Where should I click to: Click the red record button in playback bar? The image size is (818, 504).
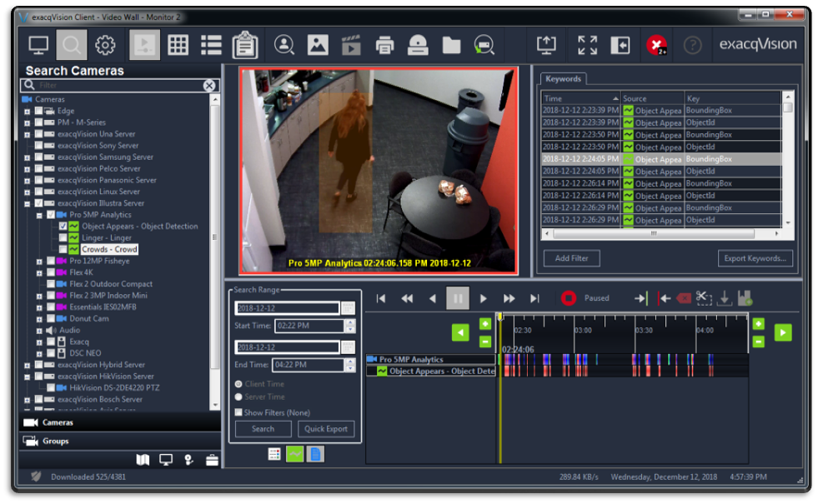tap(569, 298)
